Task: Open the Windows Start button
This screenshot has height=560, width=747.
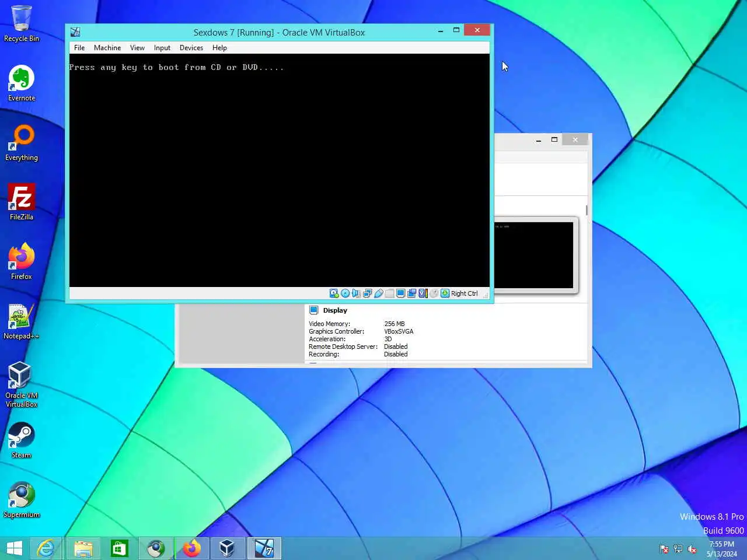Action: click(x=14, y=548)
